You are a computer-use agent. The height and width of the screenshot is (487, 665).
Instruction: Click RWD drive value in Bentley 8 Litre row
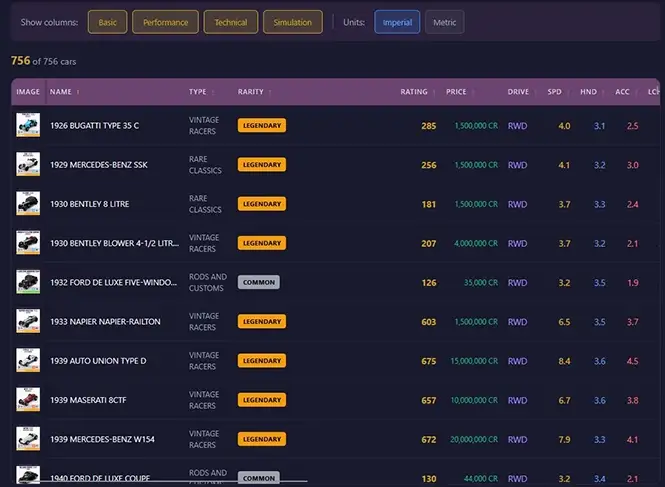pyautogui.click(x=517, y=204)
